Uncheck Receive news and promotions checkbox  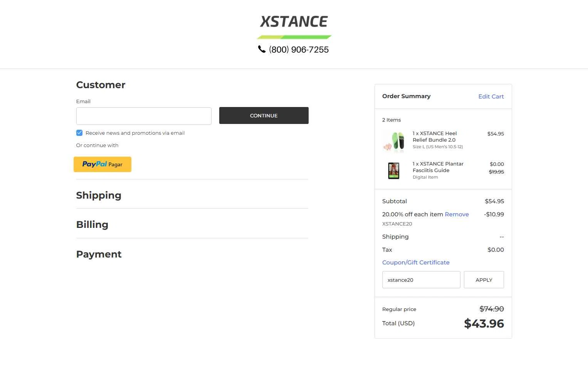(x=79, y=133)
